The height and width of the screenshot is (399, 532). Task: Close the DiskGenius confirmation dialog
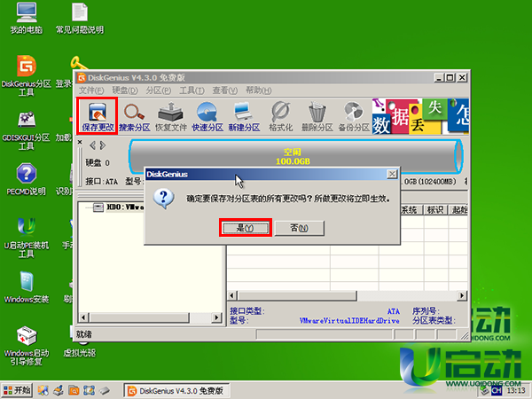[392, 174]
